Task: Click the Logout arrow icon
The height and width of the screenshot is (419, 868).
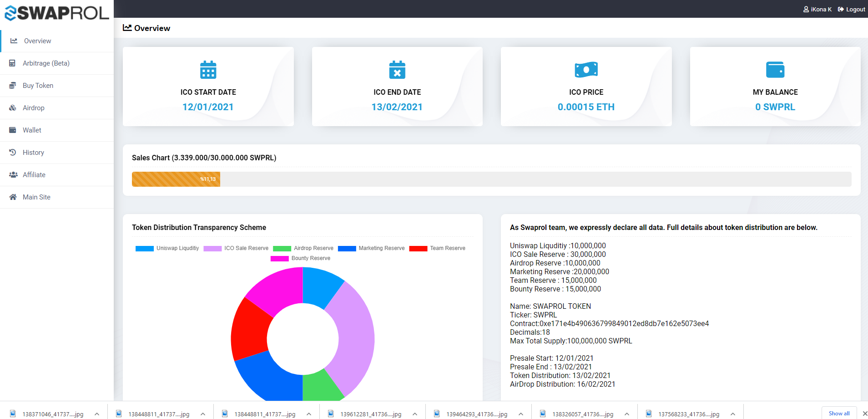Action: [x=841, y=9]
